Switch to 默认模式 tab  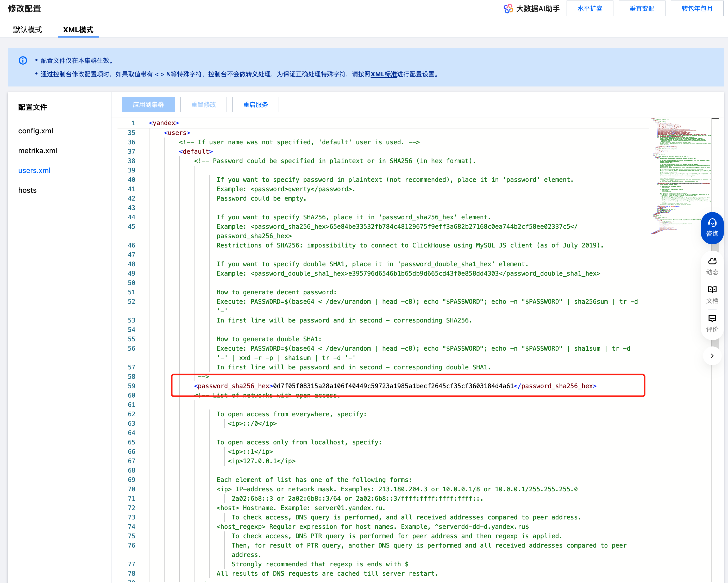coord(27,30)
